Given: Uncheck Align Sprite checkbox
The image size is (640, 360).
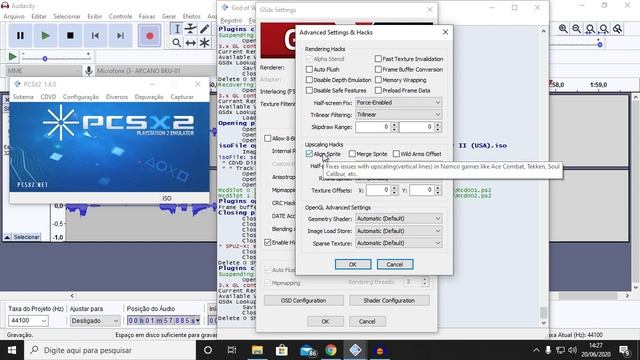Looking at the screenshot, I should tap(309, 154).
